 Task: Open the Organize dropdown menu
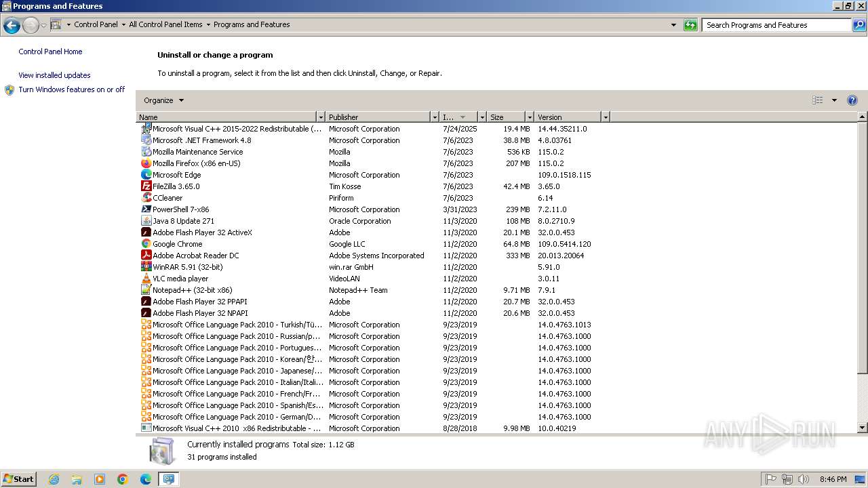pyautogui.click(x=163, y=100)
